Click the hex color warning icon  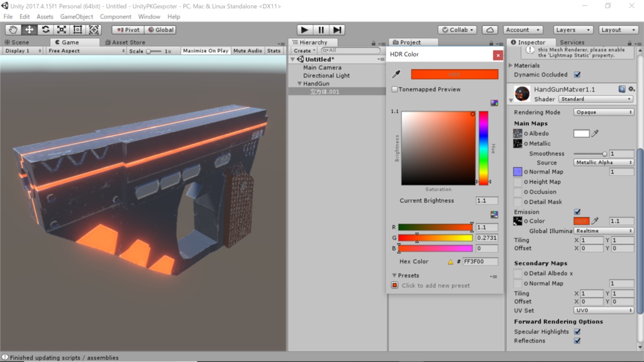pos(450,261)
